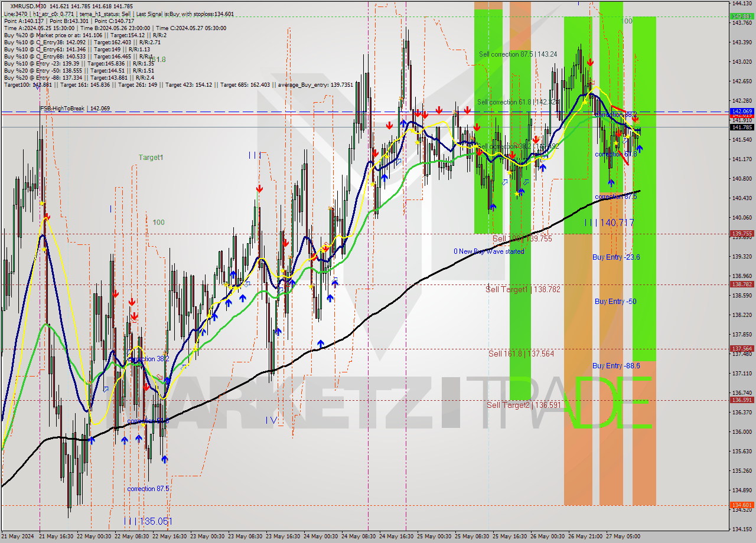
Task: Click 'Sell correction 61.8 | 142.325' label
Action: coord(518,102)
